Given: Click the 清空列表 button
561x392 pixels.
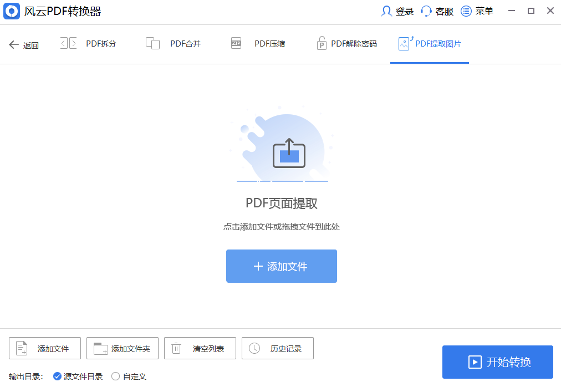Looking at the screenshot, I should (200, 348).
